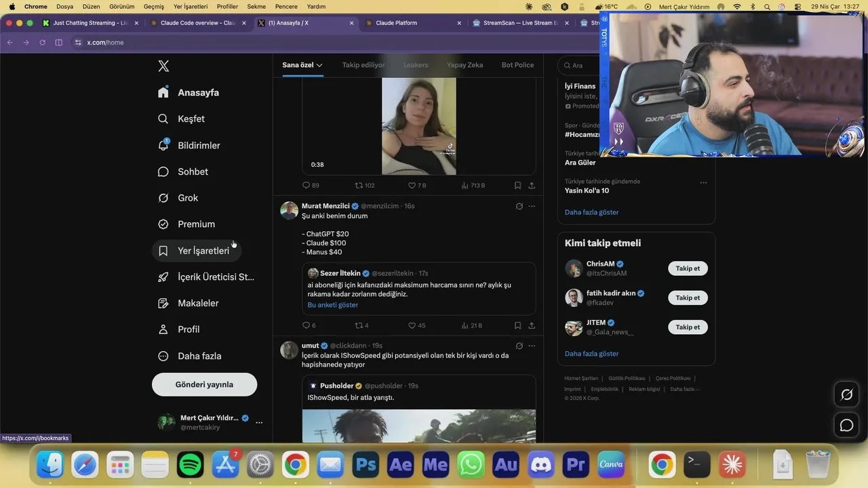Share the video post showing 713 B views
The width and height of the screenshot is (868, 488).
tap(532, 185)
